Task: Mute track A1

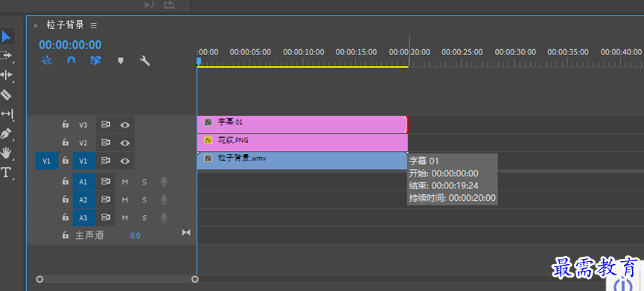Action: pos(125,182)
